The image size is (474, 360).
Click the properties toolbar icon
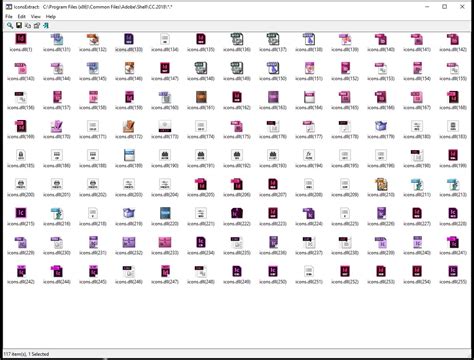(37, 25)
